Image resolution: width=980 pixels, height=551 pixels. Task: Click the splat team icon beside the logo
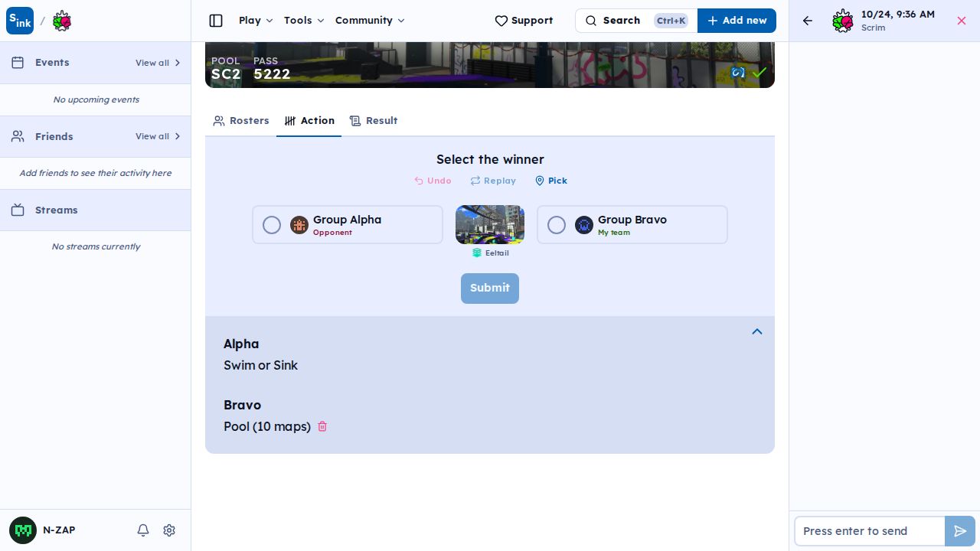coord(62,21)
